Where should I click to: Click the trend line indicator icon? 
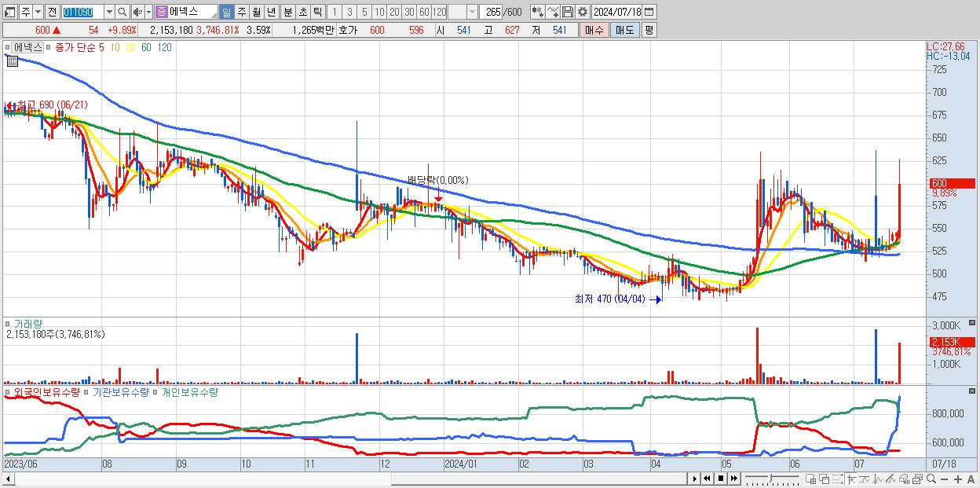pyautogui.click(x=865, y=479)
